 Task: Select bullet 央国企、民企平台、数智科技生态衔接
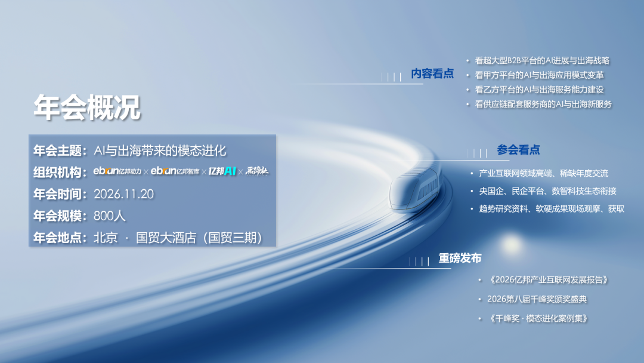click(548, 190)
